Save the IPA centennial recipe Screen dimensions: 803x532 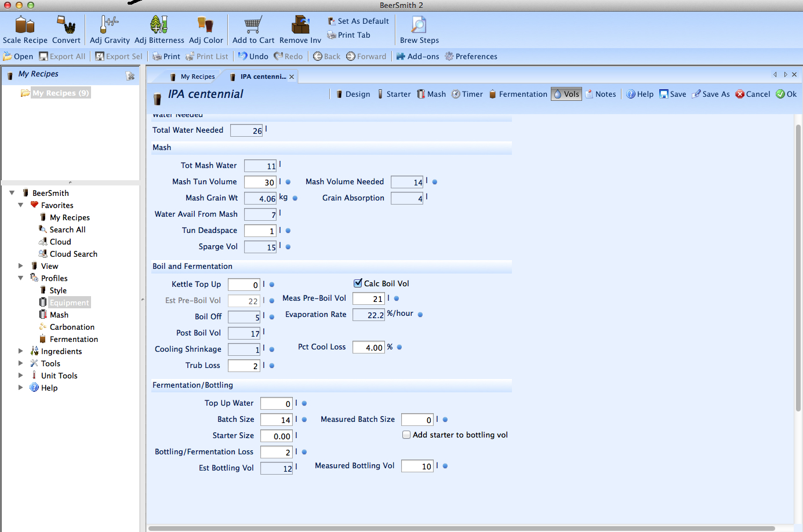[673, 94]
